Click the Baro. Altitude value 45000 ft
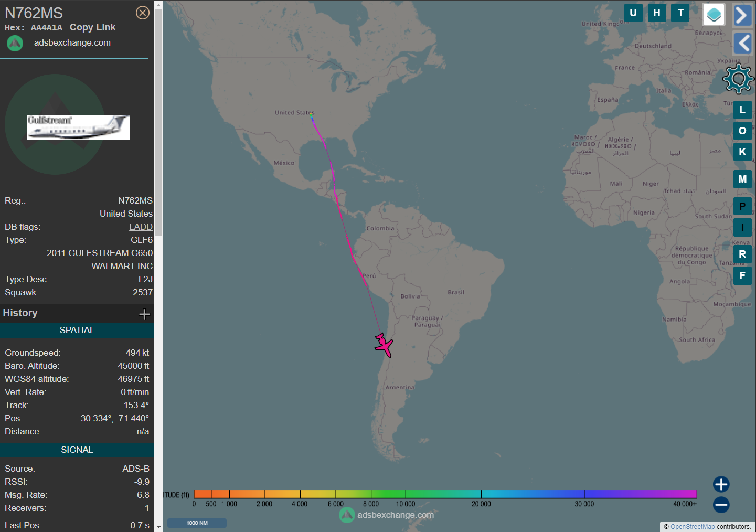Viewport: 756px width, 532px height. [133, 366]
